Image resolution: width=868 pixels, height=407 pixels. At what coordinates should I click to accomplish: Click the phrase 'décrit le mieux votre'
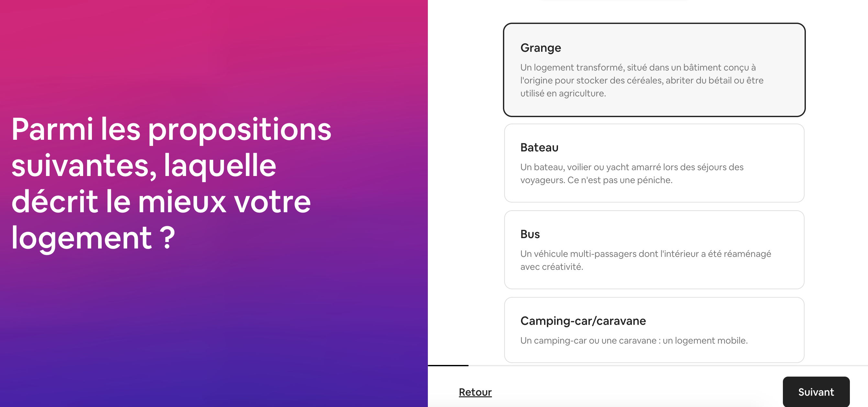161,202
